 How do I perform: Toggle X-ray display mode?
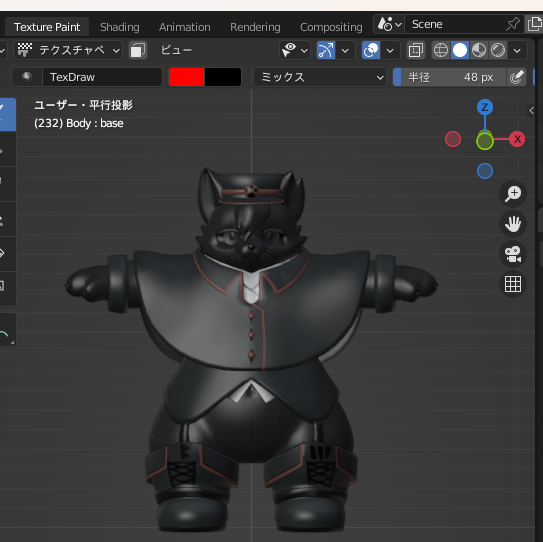click(416, 50)
